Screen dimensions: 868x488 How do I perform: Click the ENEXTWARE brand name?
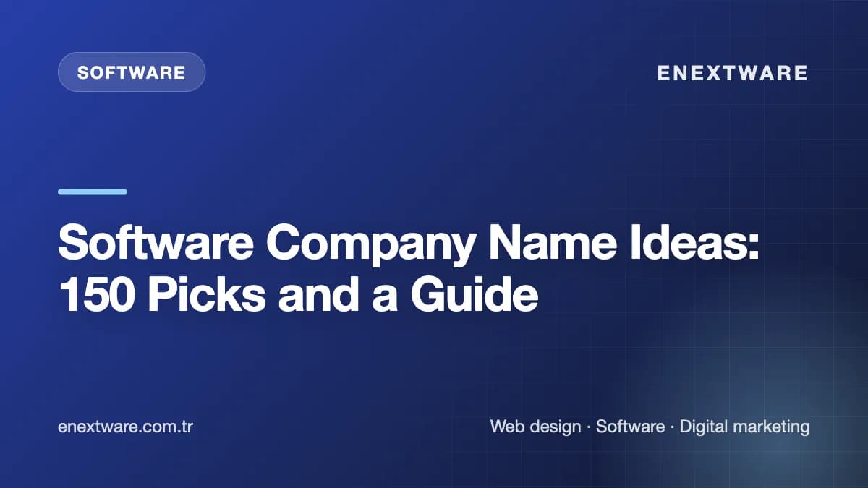[x=733, y=72]
